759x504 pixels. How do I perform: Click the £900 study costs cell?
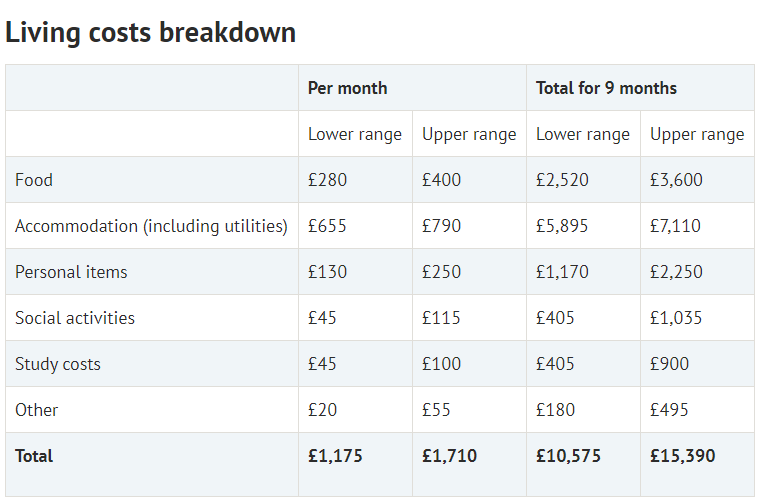click(669, 364)
